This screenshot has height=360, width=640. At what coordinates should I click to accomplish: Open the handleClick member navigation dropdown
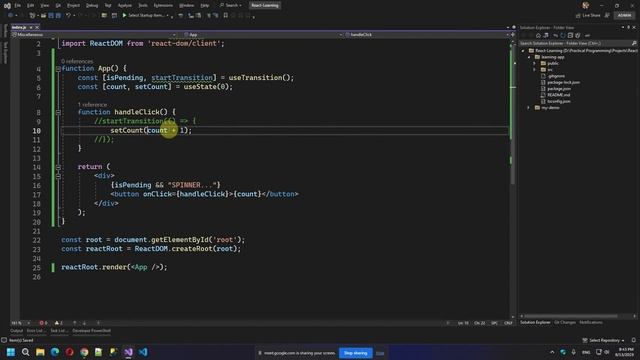pyautogui.click(x=427, y=35)
